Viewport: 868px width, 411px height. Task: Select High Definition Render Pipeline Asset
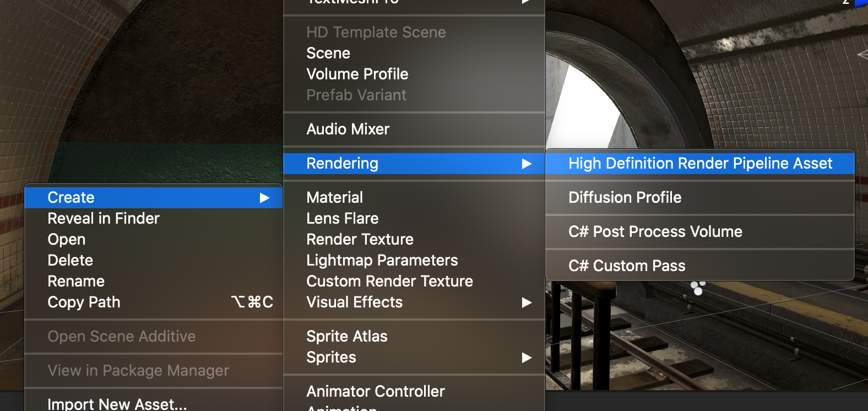coord(699,164)
